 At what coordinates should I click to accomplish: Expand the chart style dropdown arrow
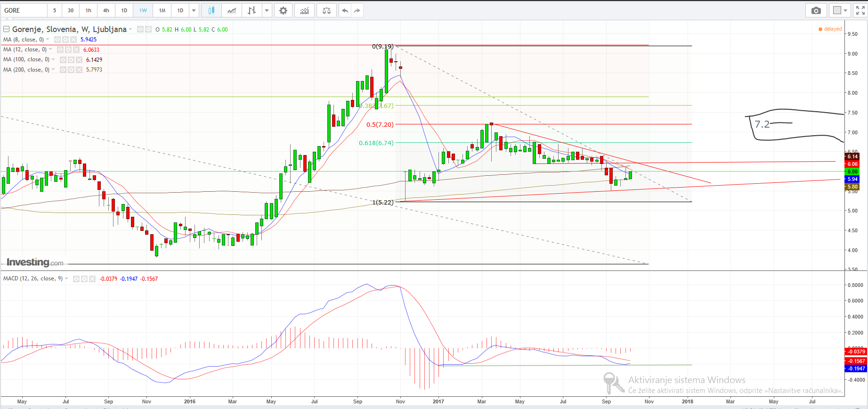(x=267, y=10)
